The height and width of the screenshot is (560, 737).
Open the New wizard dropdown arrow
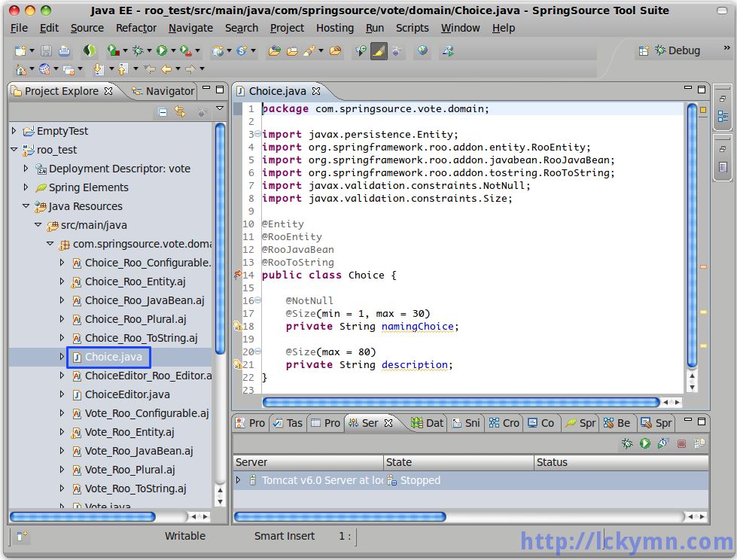(32, 50)
